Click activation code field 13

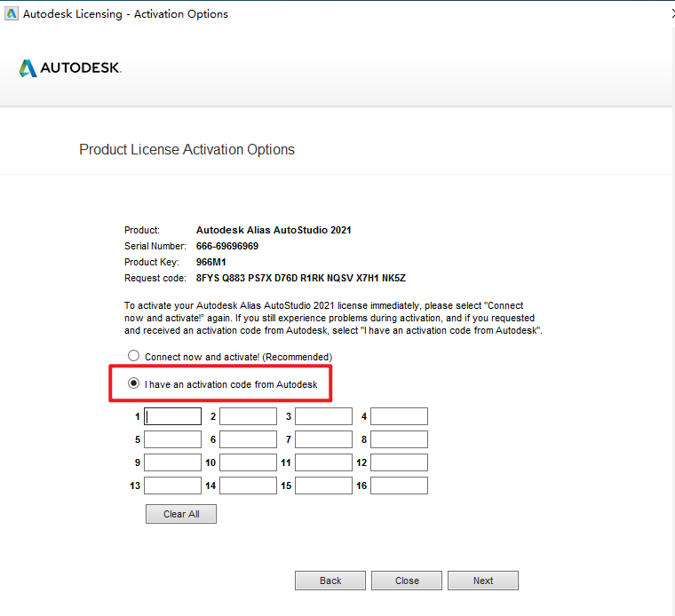(x=172, y=486)
